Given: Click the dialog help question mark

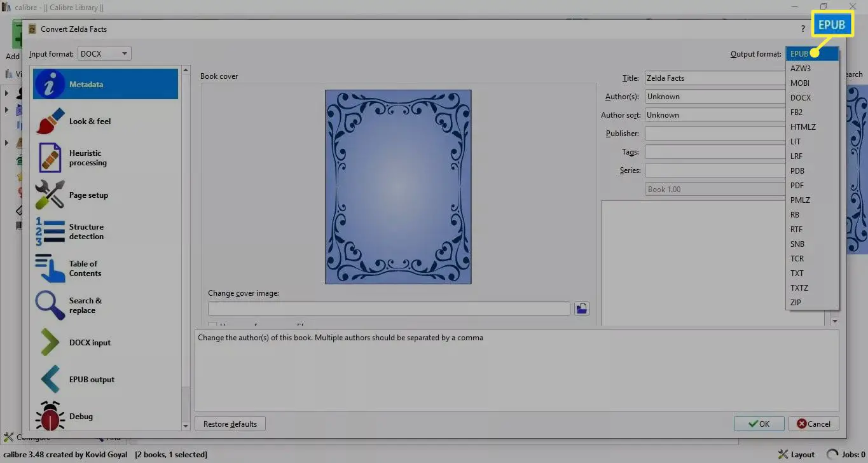Looking at the screenshot, I should 803,29.
